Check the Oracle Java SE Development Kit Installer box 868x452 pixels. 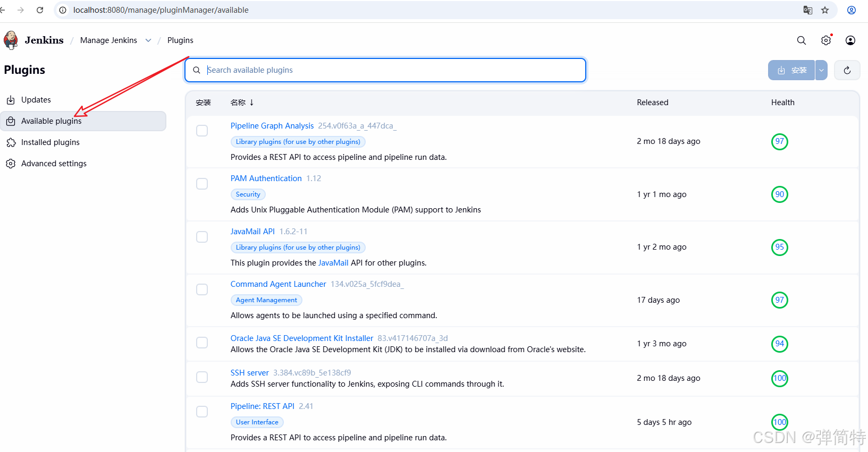click(x=202, y=343)
